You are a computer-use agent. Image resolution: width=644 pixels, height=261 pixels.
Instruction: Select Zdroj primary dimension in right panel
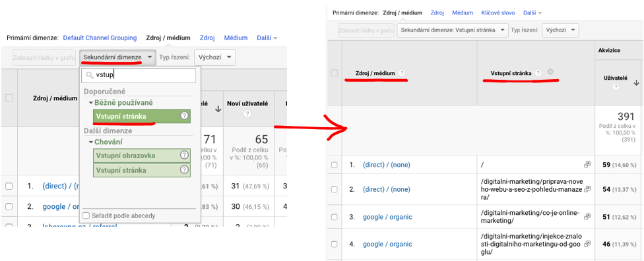click(437, 13)
